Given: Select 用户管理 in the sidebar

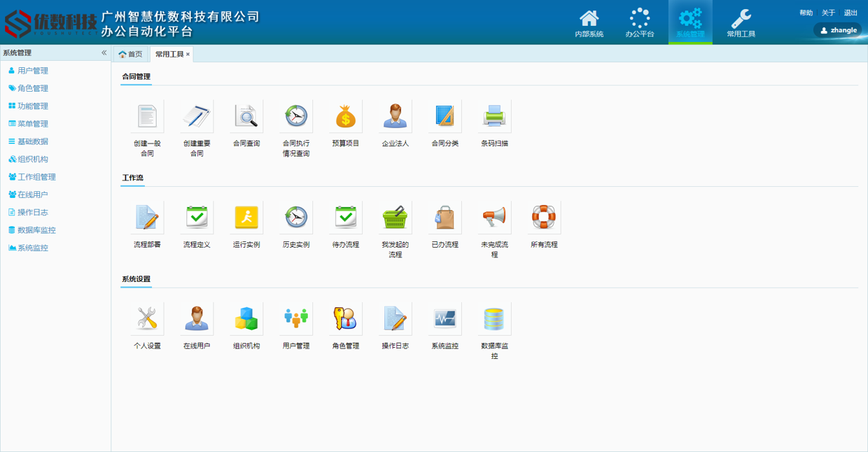Looking at the screenshot, I should coord(33,71).
